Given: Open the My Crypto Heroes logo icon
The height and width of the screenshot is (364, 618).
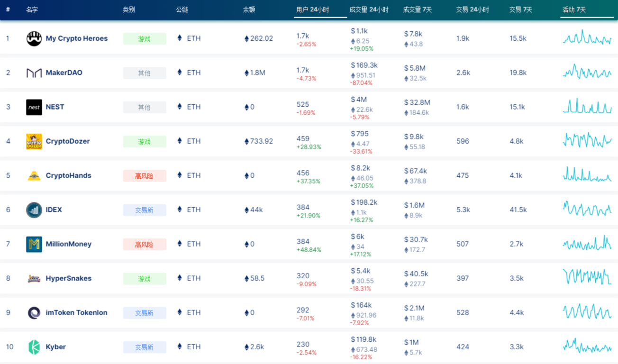Looking at the screenshot, I should 34,38.
